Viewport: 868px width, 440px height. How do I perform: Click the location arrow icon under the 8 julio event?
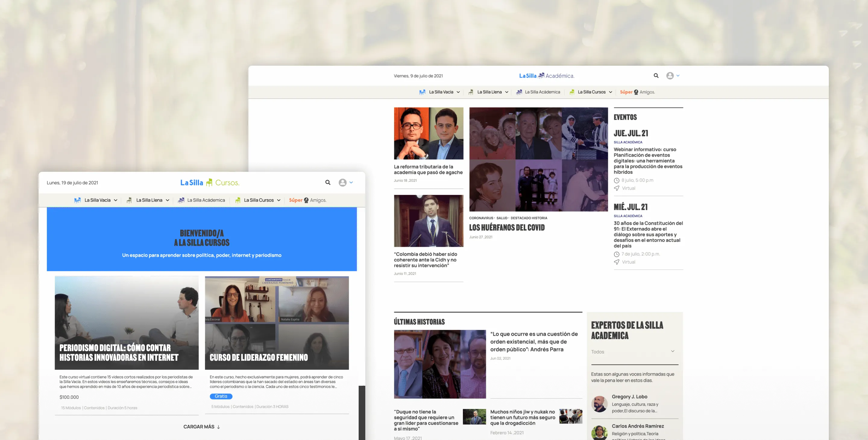(617, 188)
